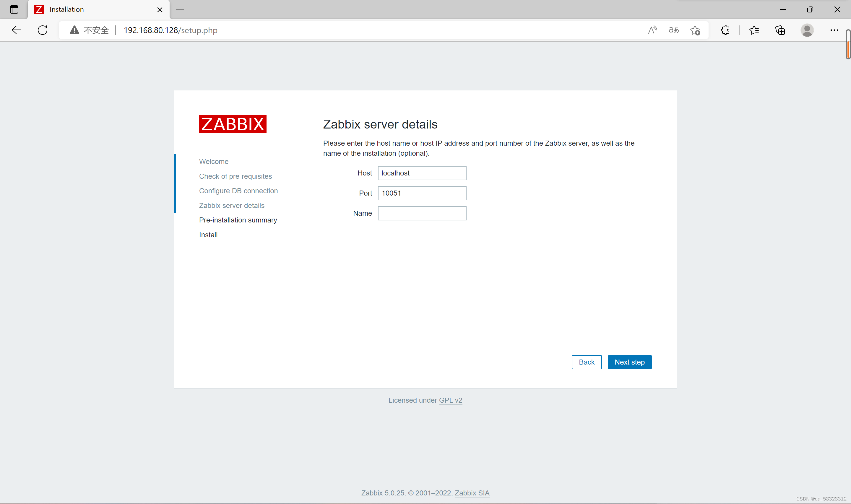Reload the page with refresh icon
Image resolution: width=851 pixels, height=504 pixels.
point(43,30)
